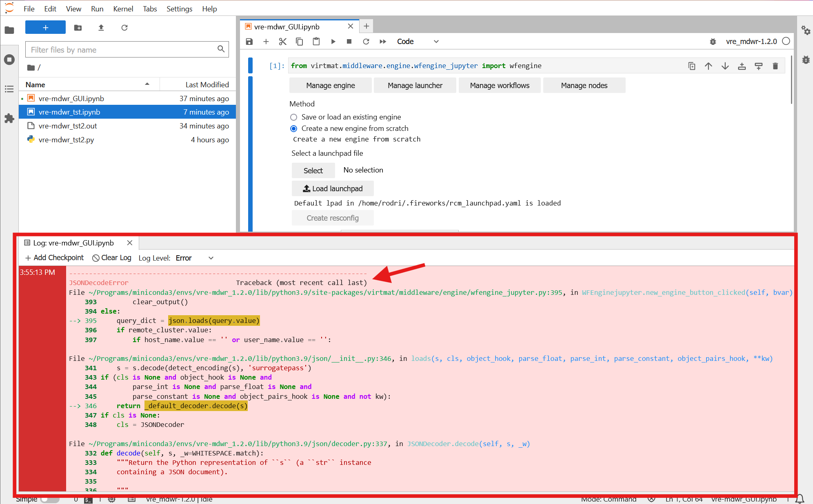Click the vre_mdwr-1.2.0 kernel name
The height and width of the screenshot is (504, 813).
click(751, 42)
